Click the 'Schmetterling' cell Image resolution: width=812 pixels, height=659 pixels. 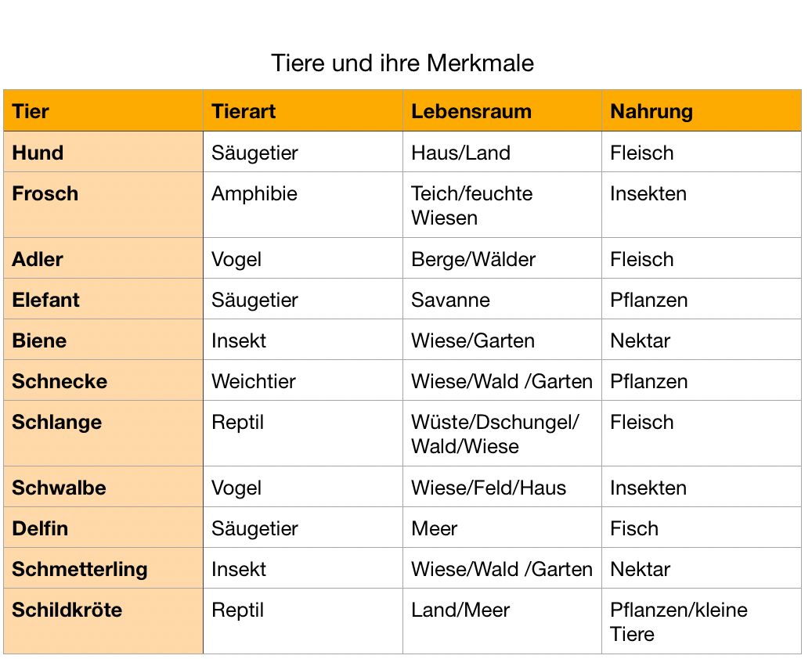pos(103,569)
